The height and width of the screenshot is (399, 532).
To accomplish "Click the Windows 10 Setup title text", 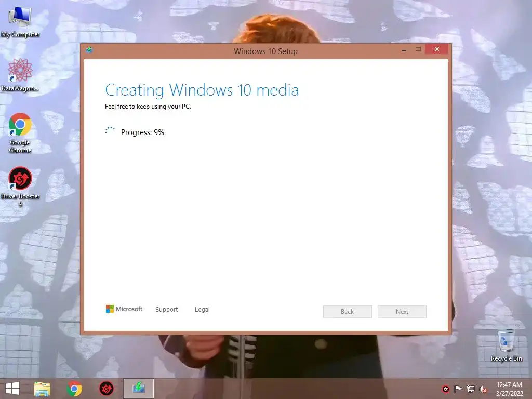I will (x=265, y=51).
